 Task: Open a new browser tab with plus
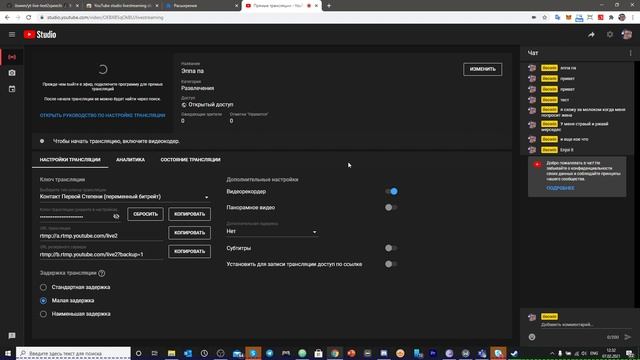pos(329,6)
